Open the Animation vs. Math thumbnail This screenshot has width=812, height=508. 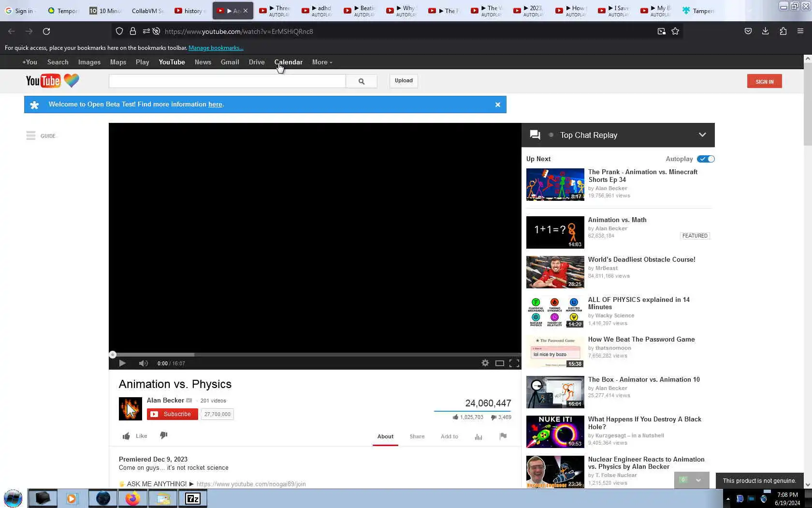click(x=555, y=233)
